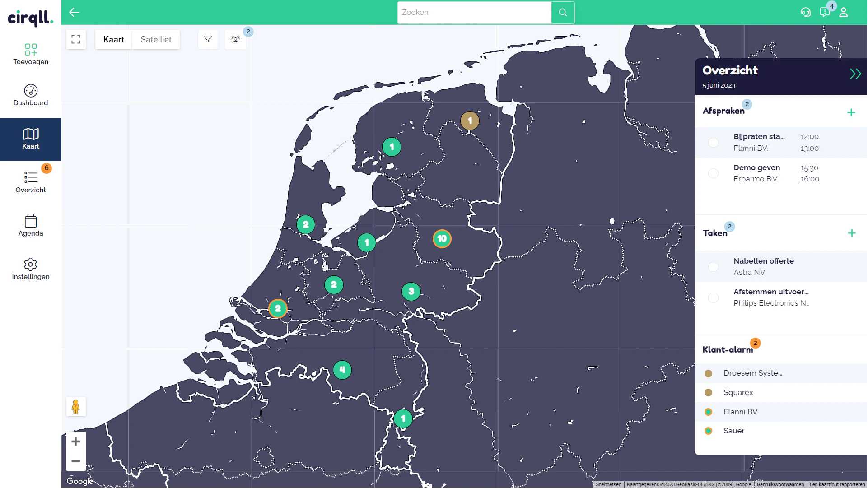The image size is (868, 488).
Task: Open notifications with badge 4
Action: pyautogui.click(x=825, y=12)
